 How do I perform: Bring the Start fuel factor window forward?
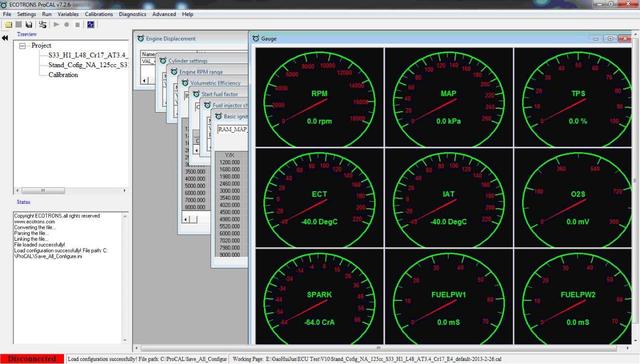(x=219, y=94)
